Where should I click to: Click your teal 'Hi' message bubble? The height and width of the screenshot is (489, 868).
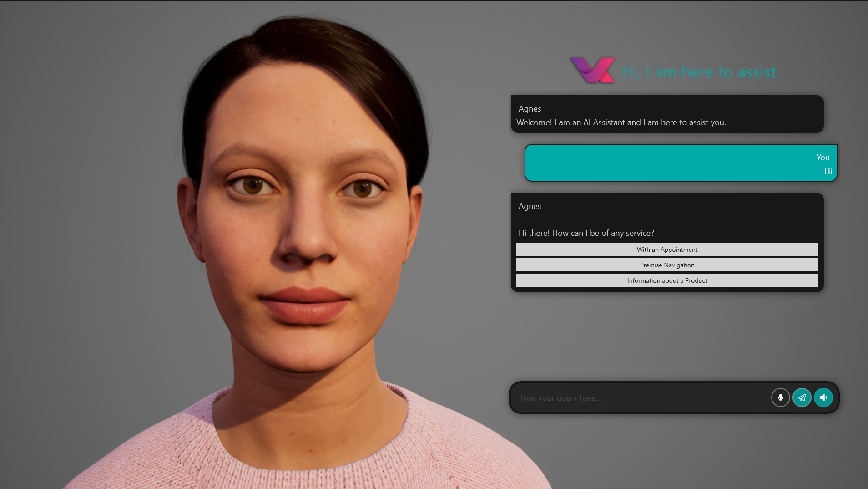coord(680,163)
